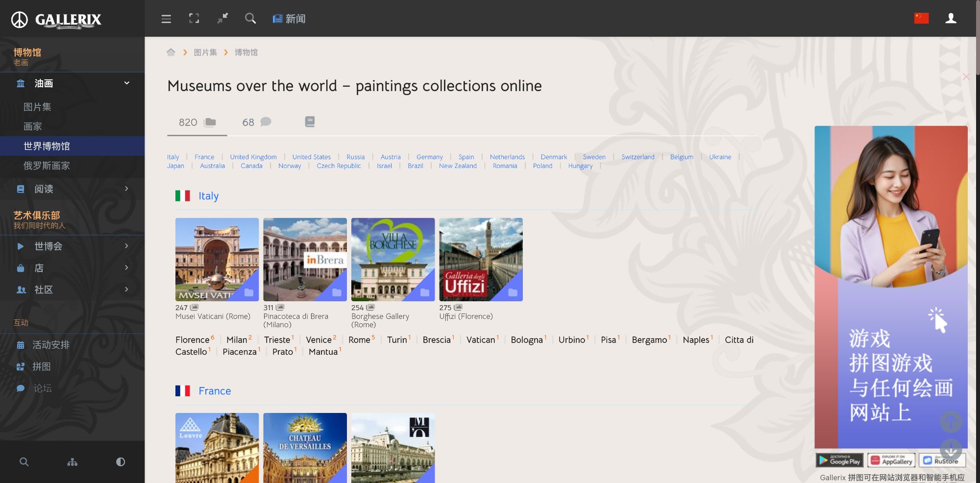Jump to Czech Republic country link

[339, 166]
